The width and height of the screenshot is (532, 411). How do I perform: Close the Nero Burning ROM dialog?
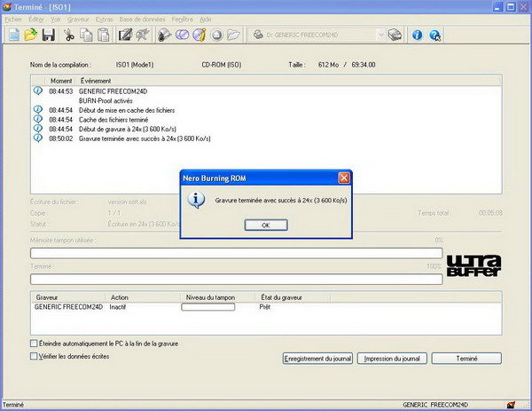tap(344, 178)
